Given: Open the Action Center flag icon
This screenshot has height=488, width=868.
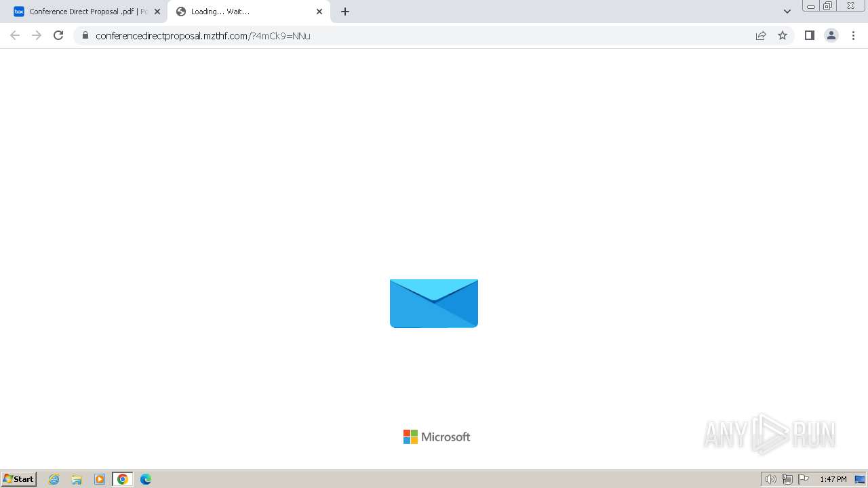Looking at the screenshot, I should 804,479.
